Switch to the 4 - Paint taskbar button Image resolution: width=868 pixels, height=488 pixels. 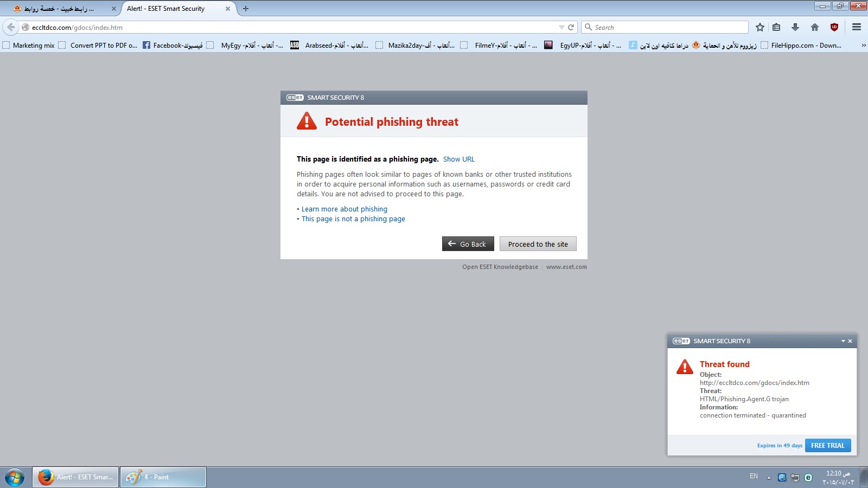tap(163, 477)
